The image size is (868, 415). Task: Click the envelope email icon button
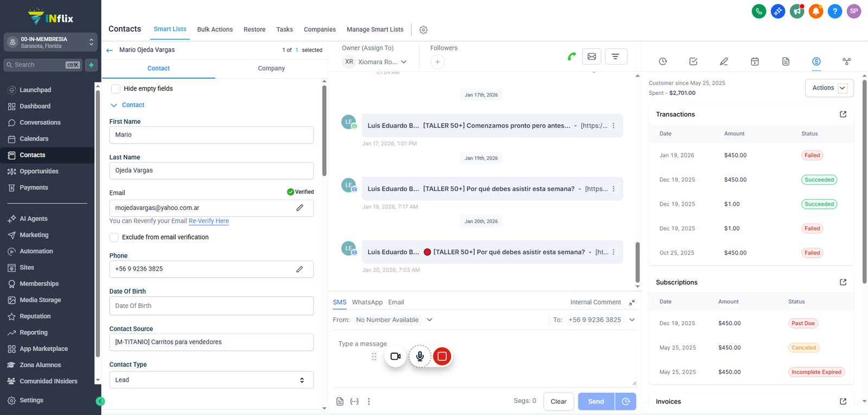tap(592, 56)
